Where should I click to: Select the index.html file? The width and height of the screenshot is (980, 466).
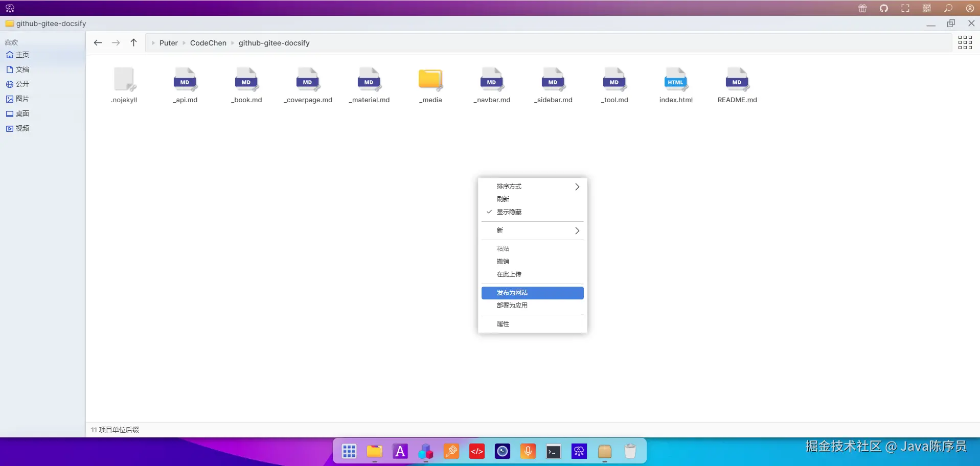676,85
